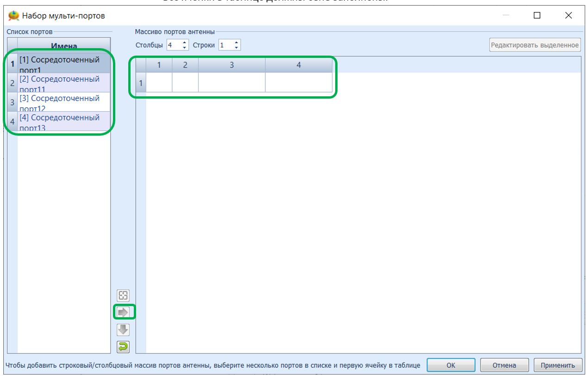Decrease the Строки value with down arrow
The height and width of the screenshot is (376, 588).
pos(237,48)
